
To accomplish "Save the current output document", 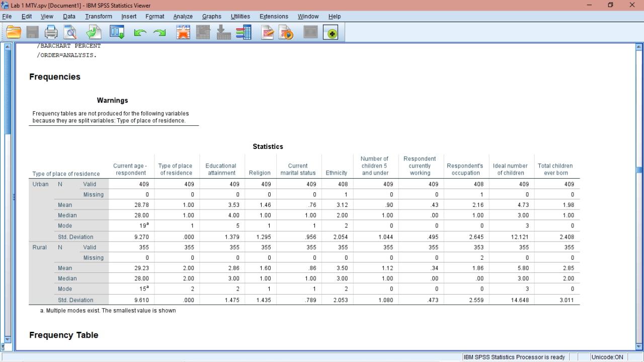I will tap(32, 33).
